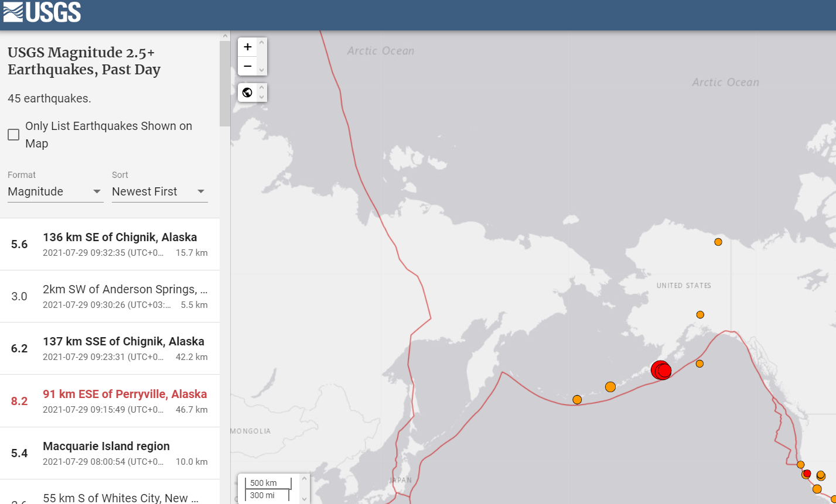Open the Sort dropdown showing Newest First
Screen dimensions: 836x504
pos(159,191)
